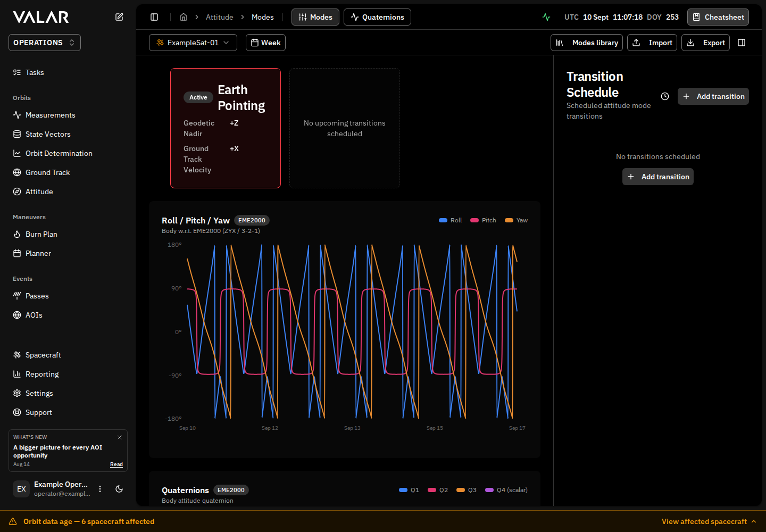This screenshot has height=532, width=766.
Task: Open Orbit Determination page
Action: (68, 153)
